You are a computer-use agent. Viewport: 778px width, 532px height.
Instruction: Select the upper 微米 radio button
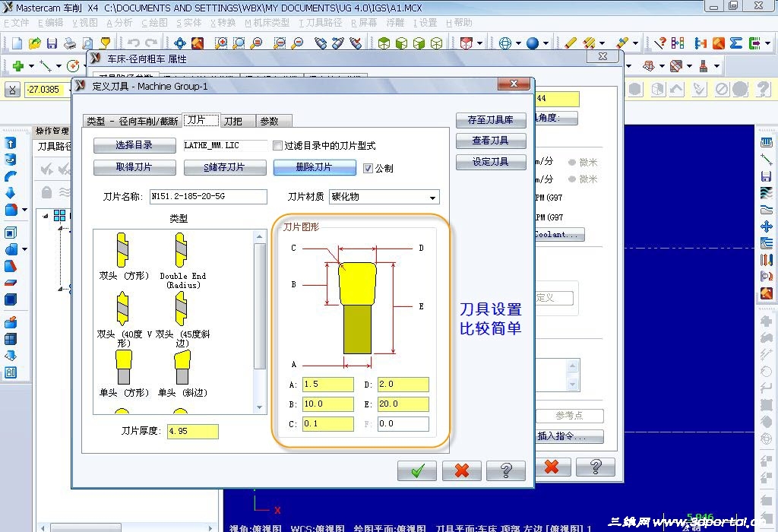point(571,163)
